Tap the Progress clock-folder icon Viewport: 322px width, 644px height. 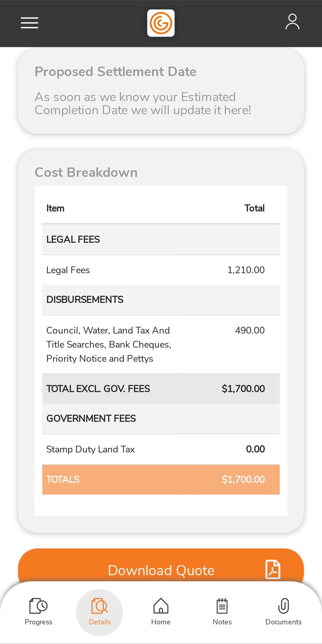pyautogui.click(x=38, y=606)
